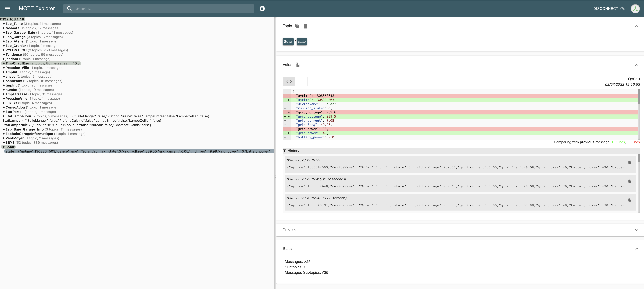Viewport: 644px width, 289px height.
Task: Expand the Publish panel
Action: [636, 230]
